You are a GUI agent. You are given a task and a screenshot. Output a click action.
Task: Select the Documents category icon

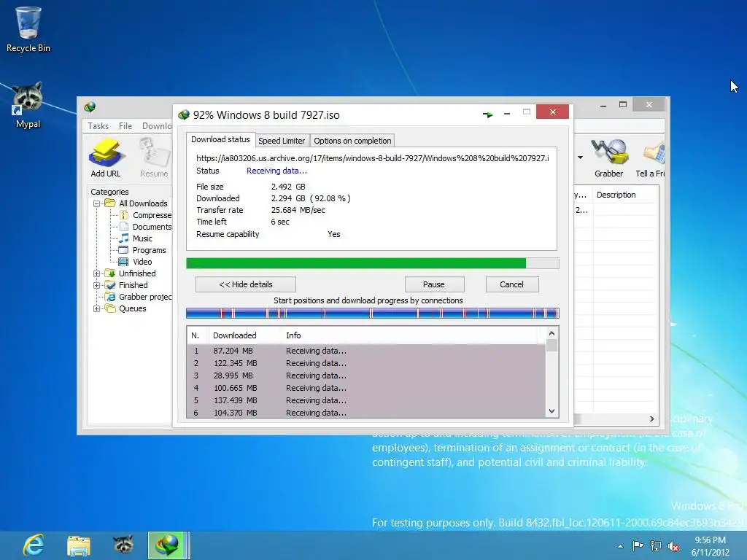(x=124, y=227)
